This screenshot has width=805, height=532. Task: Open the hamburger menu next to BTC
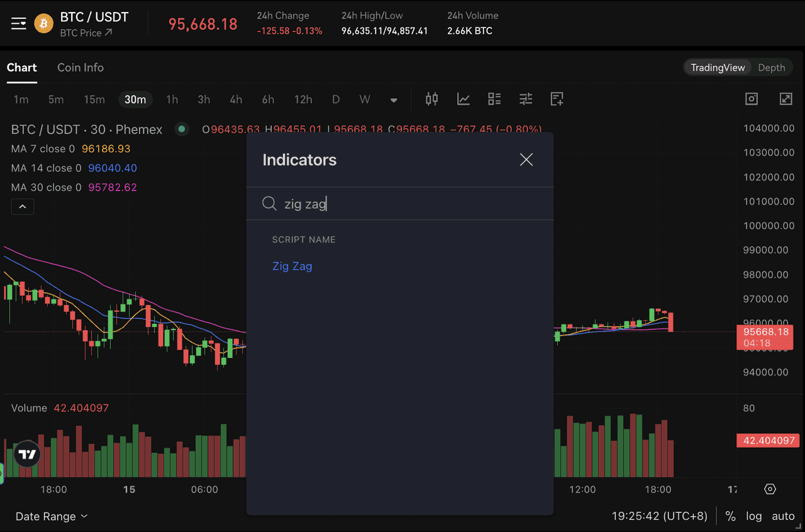pyautogui.click(x=19, y=24)
